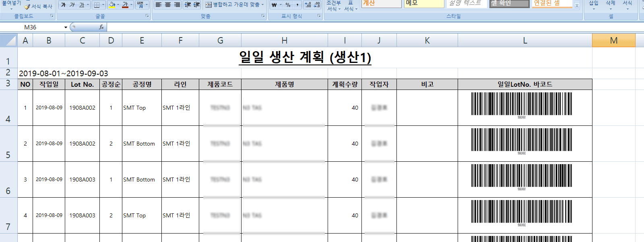The width and height of the screenshot is (644, 242).
Task: Open the 붙여넣기 paste dropdown arrow
Action: [11, 9]
